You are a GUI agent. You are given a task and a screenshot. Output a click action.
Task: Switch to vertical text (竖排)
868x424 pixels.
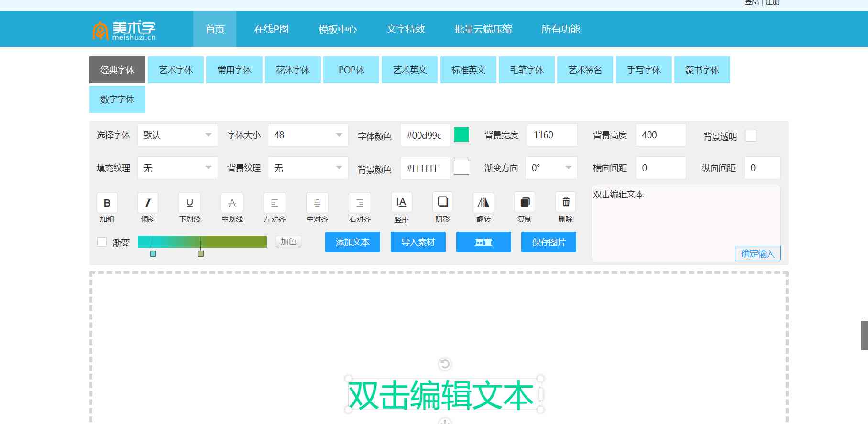(401, 203)
